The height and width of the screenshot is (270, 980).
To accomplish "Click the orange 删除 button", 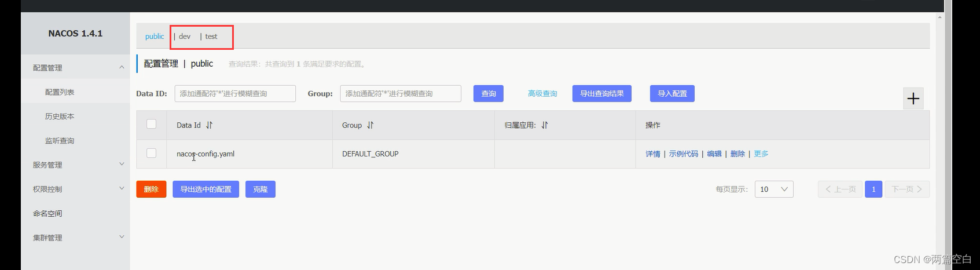I will (151, 189).
